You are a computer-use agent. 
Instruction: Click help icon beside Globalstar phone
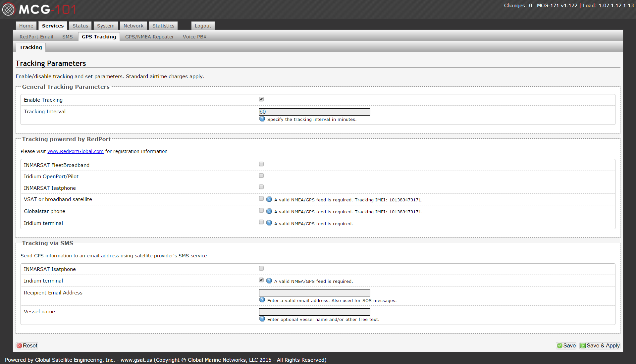coord(269,211)
